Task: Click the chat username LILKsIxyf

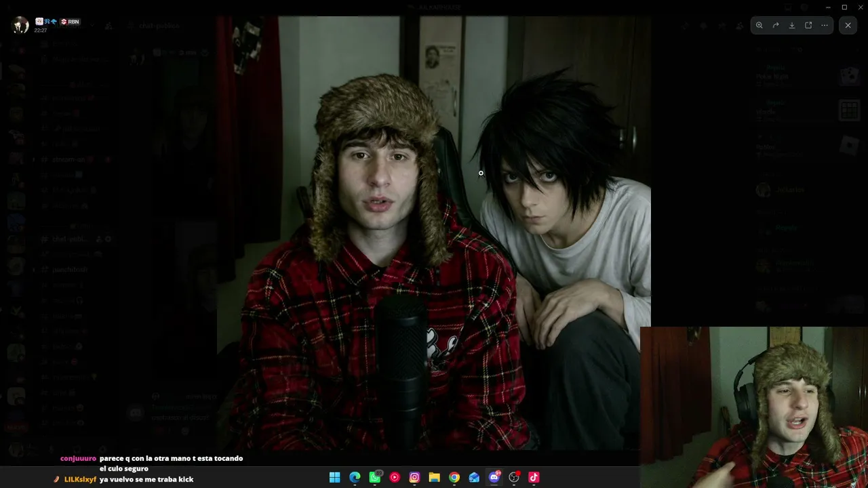Action: point(80,480)
